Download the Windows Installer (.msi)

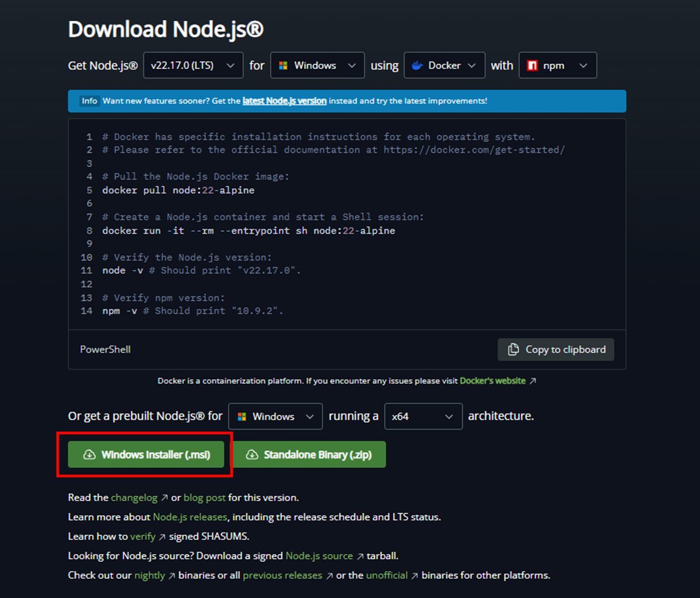pos(146,454)
